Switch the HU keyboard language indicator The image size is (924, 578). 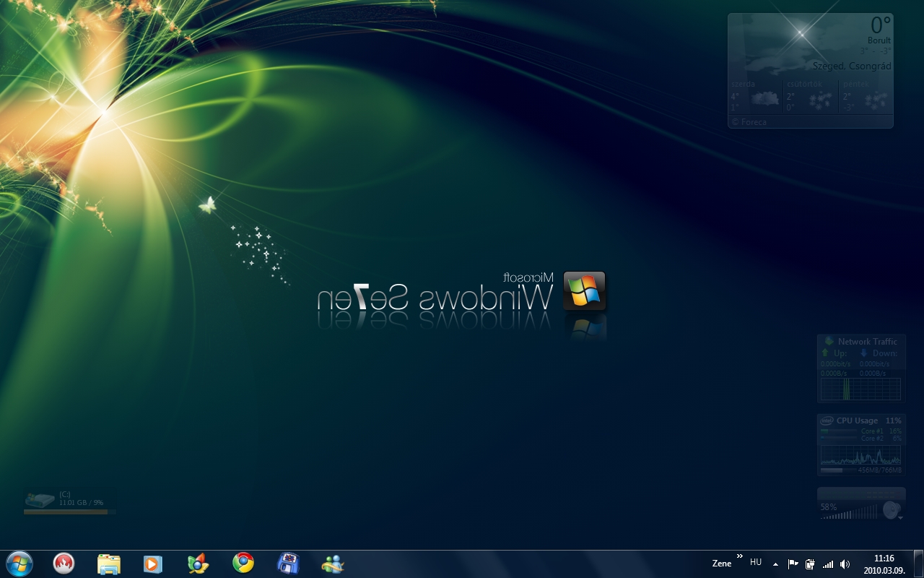pyautogui.click(x=756, y=562)
